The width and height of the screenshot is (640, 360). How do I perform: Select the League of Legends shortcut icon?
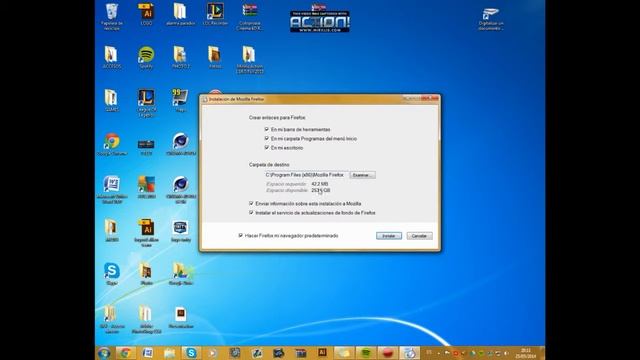(x=146, y=103)
